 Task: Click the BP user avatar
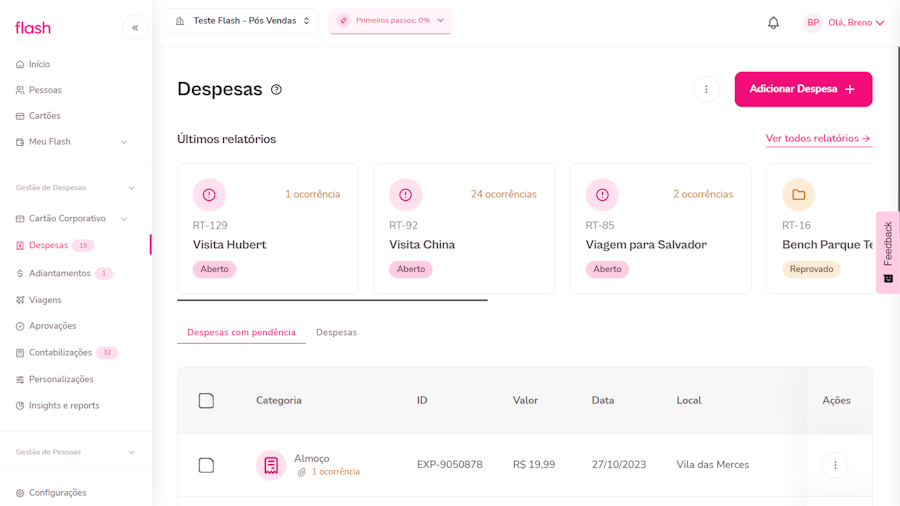pos(813,23)
